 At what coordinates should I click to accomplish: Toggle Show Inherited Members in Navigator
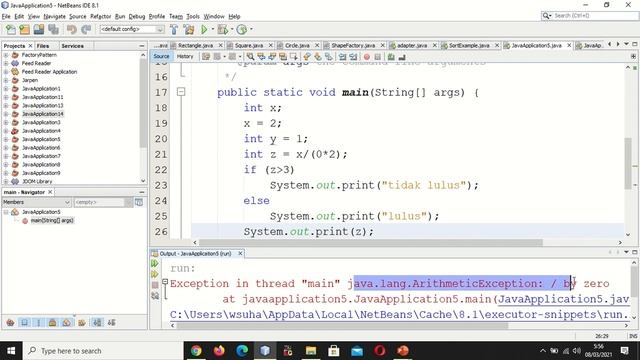pyautogui.click(x=10, y=322)
